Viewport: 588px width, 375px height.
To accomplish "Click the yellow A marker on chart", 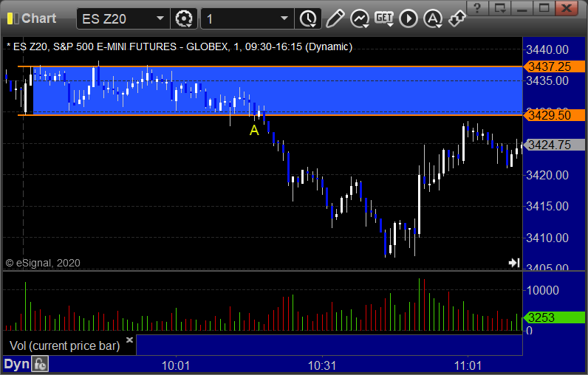I will tap(254, 131).
